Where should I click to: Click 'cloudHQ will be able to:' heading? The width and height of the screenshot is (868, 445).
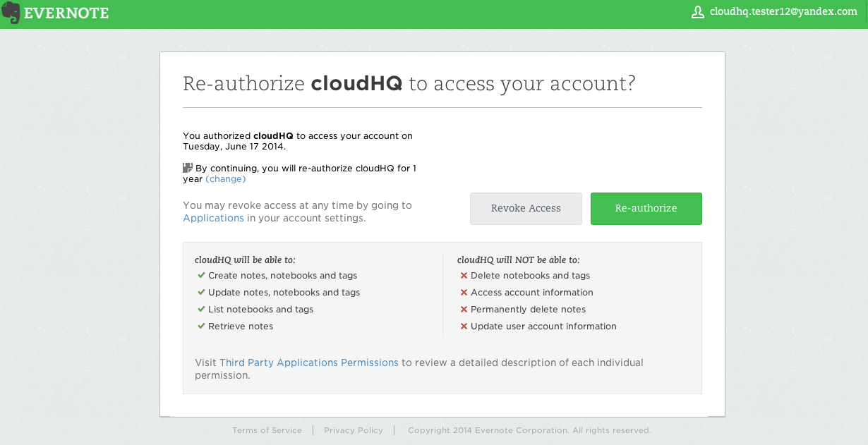point(245,260)
